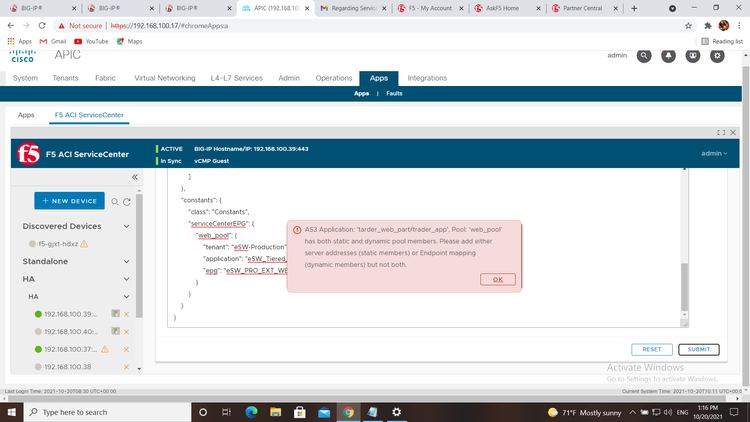This screenshot has height=422, width=750.
Task: Open the Fabric menu
Action: point(105,78)
